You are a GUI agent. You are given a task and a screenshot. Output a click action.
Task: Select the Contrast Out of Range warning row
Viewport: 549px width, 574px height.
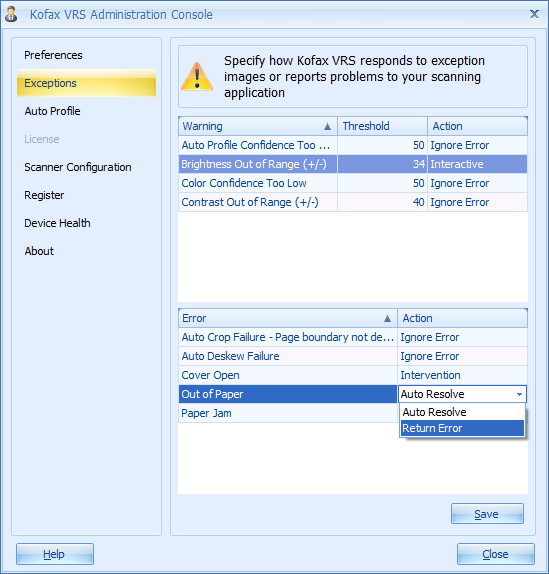coord(353,202)
